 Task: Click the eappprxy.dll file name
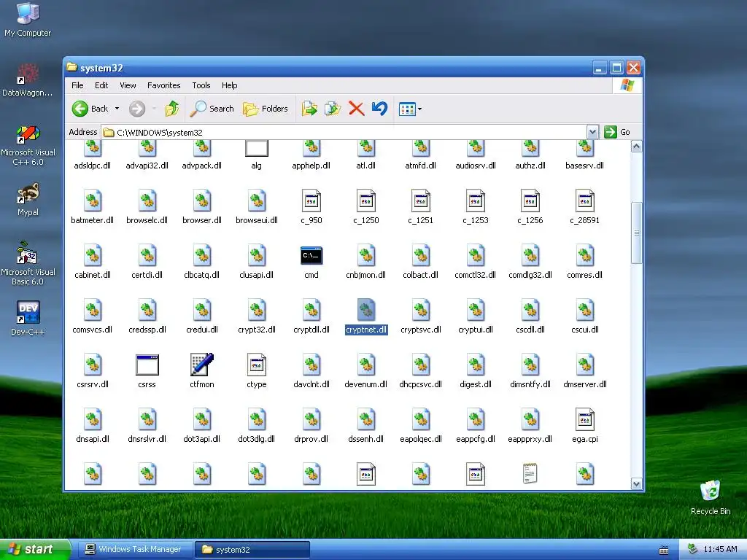pyautogui.click(x=530, y=439)
